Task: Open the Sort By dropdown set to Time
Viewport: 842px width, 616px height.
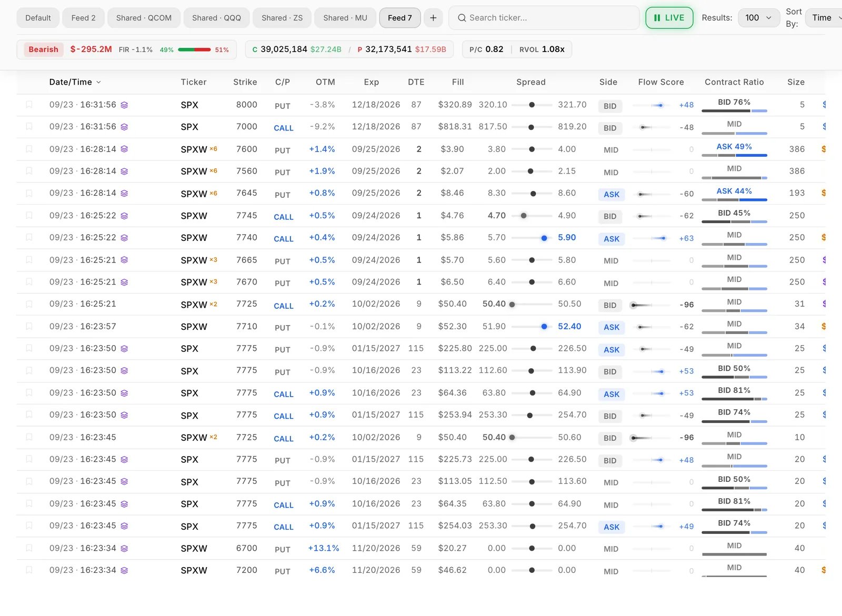Action: pos(825,18)
